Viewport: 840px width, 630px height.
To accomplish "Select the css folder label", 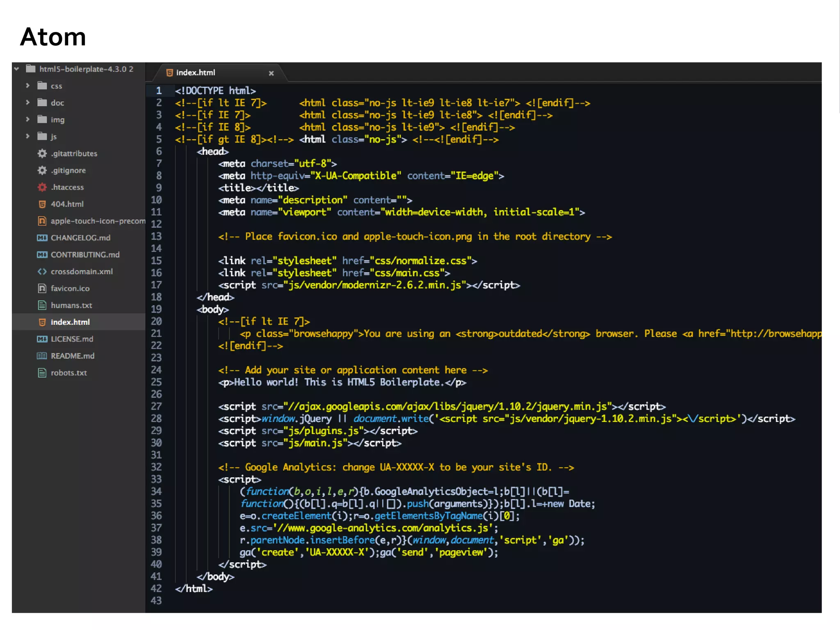I will tap(56, 86).
